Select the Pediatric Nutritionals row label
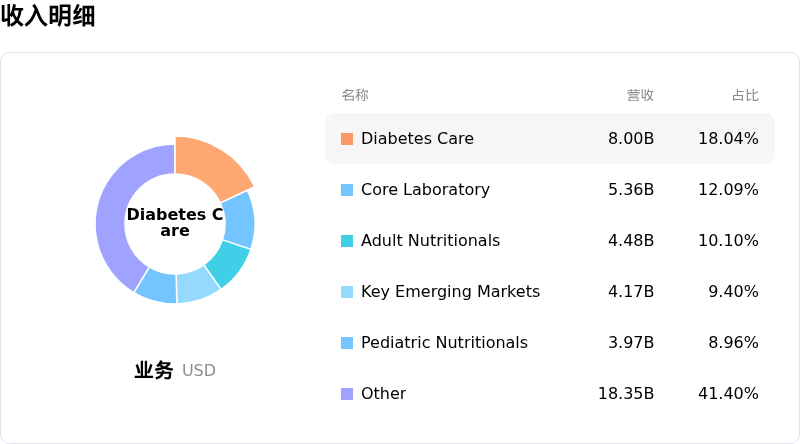800x444 pixels. tap(444, 342)
